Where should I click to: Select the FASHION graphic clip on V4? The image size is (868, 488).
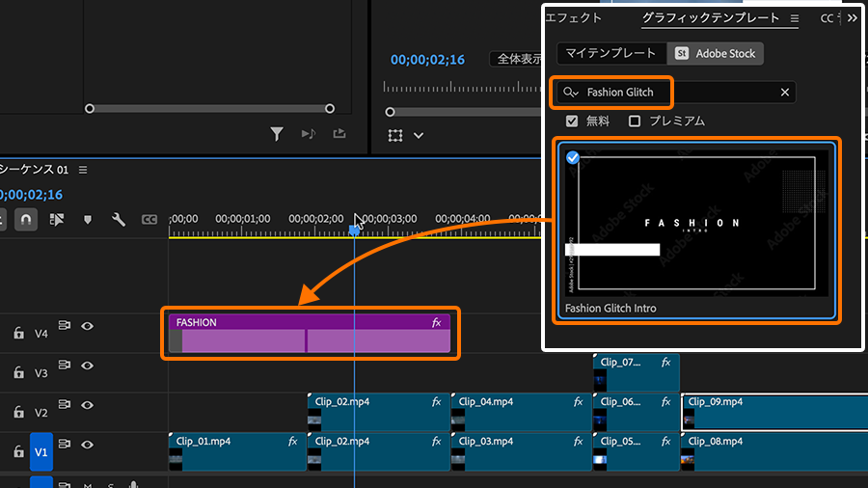point(310,334)
